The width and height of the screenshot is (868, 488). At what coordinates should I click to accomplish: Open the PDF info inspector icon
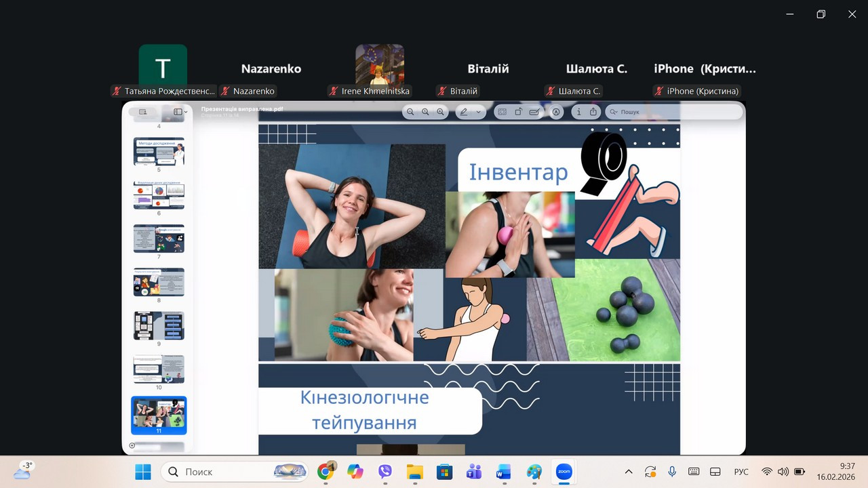(578, 113)
